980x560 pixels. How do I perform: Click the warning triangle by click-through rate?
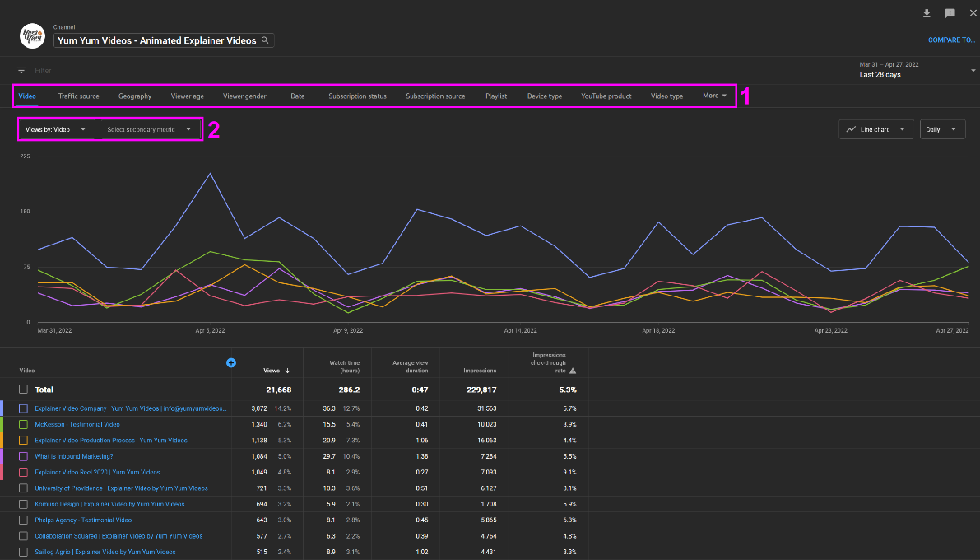tap(573, 371)
